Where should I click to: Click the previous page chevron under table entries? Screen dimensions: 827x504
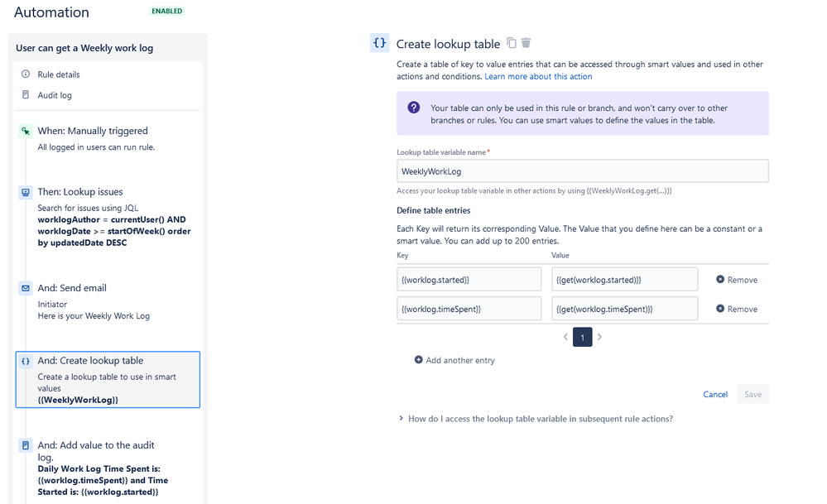(566, 337)
